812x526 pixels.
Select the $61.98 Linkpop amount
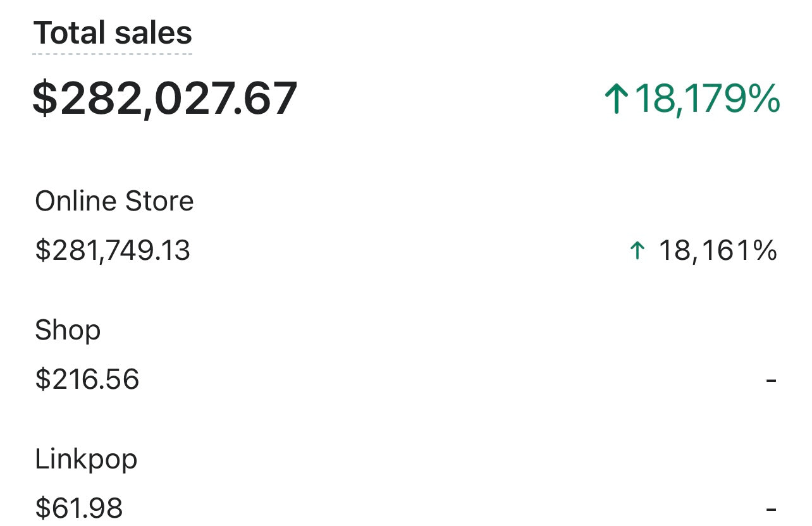click(x=79, y=508)
